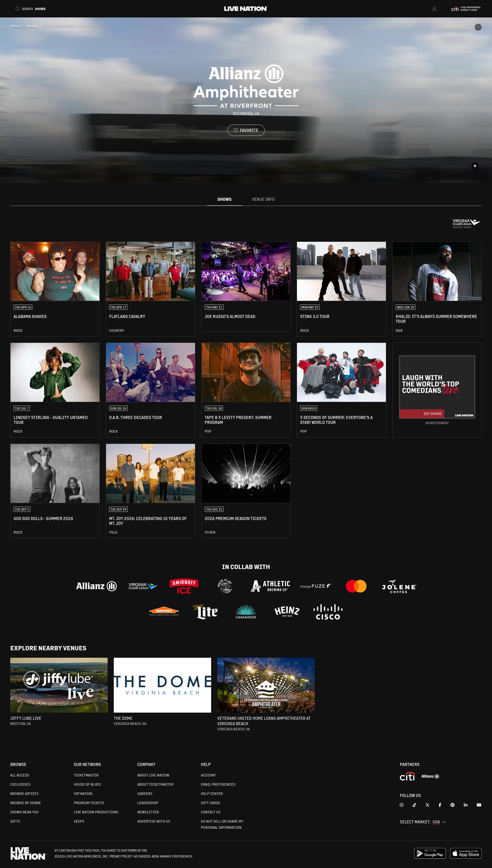This screenshot has width=492, height=868.
Task: Download from the App Store badge
Action: 466,853
